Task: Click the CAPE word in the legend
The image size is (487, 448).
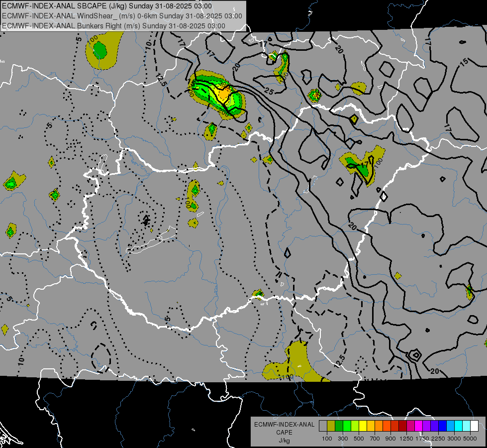Action: click(x=284, y=432)
